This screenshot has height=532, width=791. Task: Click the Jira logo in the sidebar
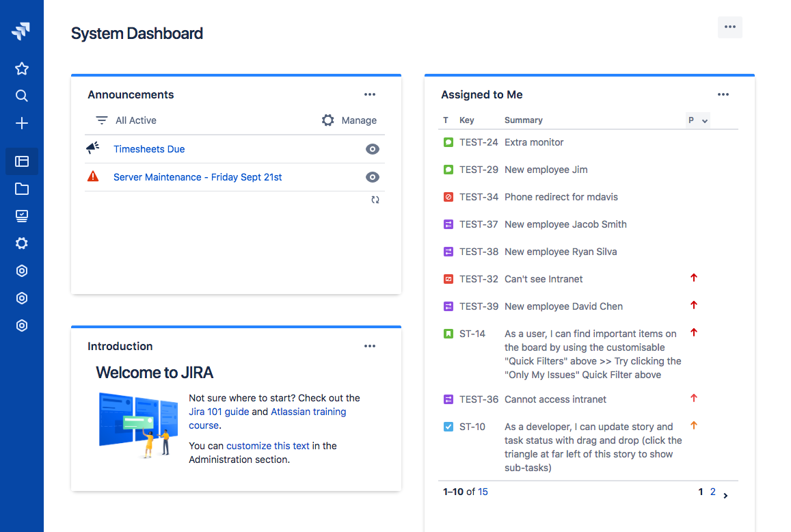pyautogui.click(x=21, y=31)
